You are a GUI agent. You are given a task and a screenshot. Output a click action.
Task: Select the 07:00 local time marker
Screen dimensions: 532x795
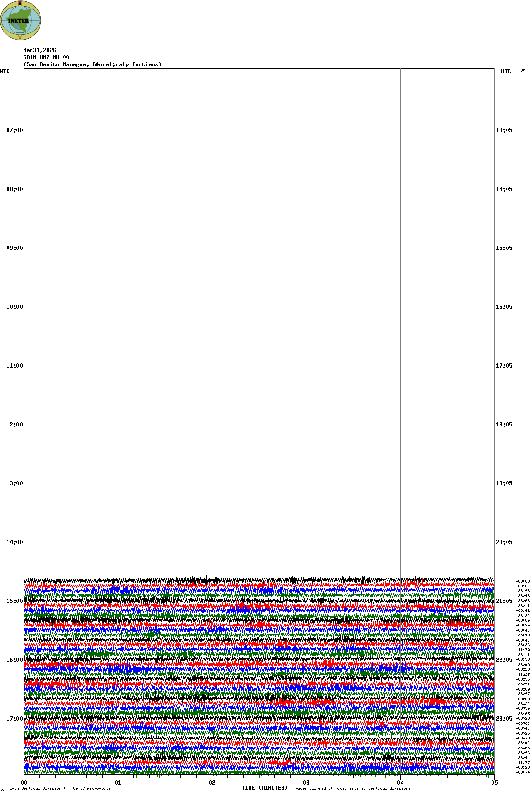(14, 130)
